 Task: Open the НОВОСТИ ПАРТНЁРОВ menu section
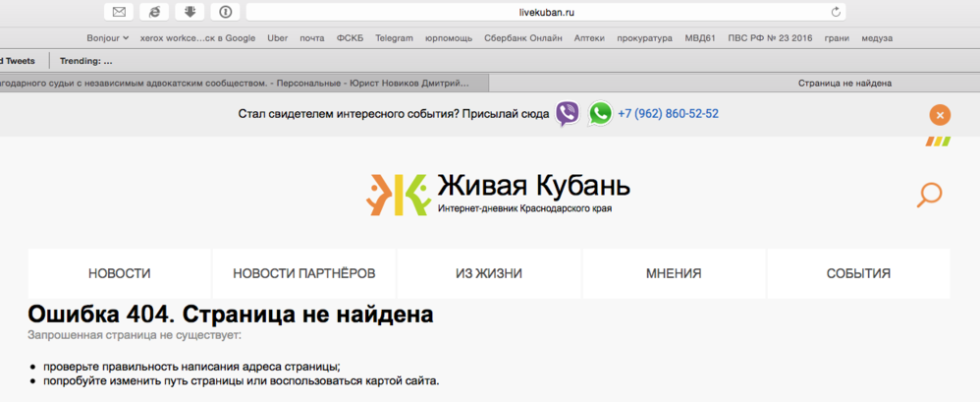(303, 273)
